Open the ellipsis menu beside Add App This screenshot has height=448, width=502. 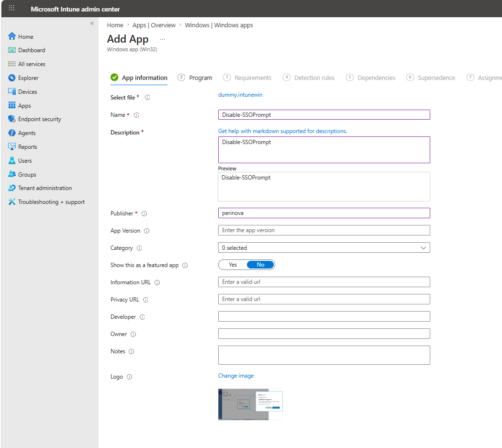[162, 39]
